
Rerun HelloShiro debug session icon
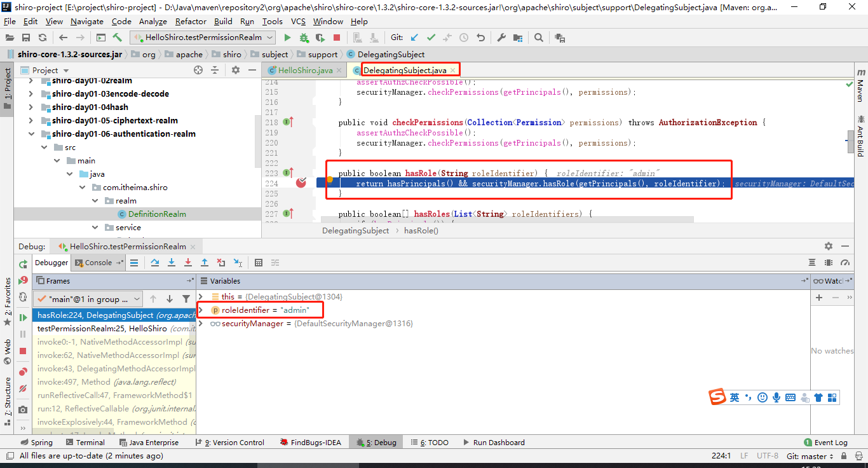point(23,264)
